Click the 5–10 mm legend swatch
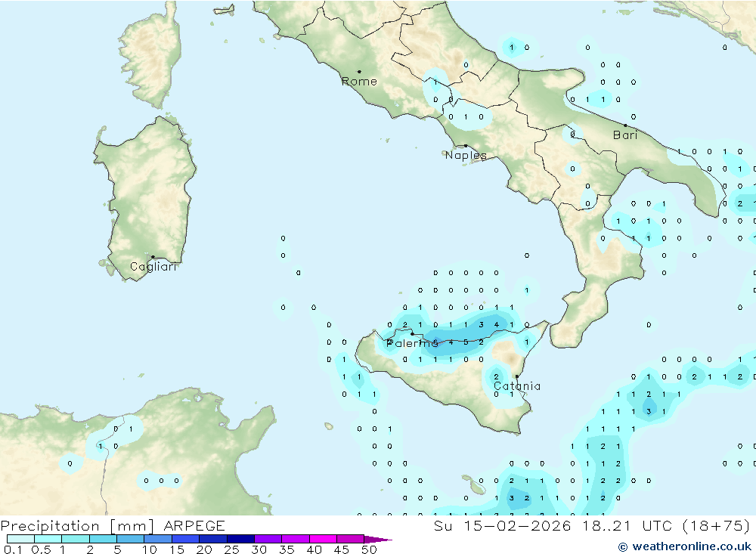 tap(131, 539)
